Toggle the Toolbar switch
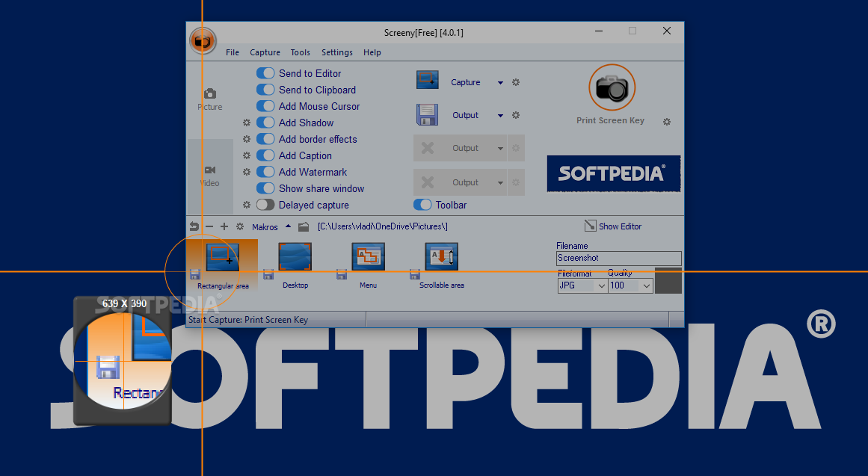The image size is (868, 476). pyautogui.click(x=423, y=205)
